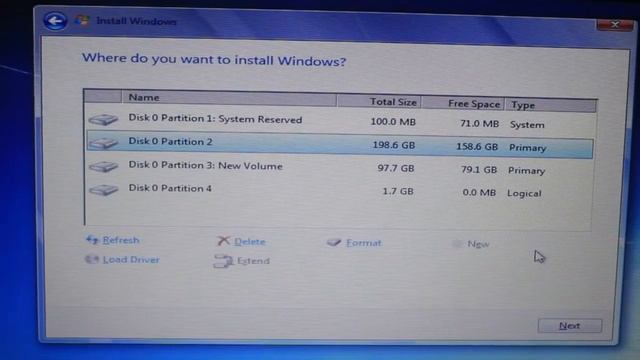Click the 158.6 GB free space cell

coord(477,147)
